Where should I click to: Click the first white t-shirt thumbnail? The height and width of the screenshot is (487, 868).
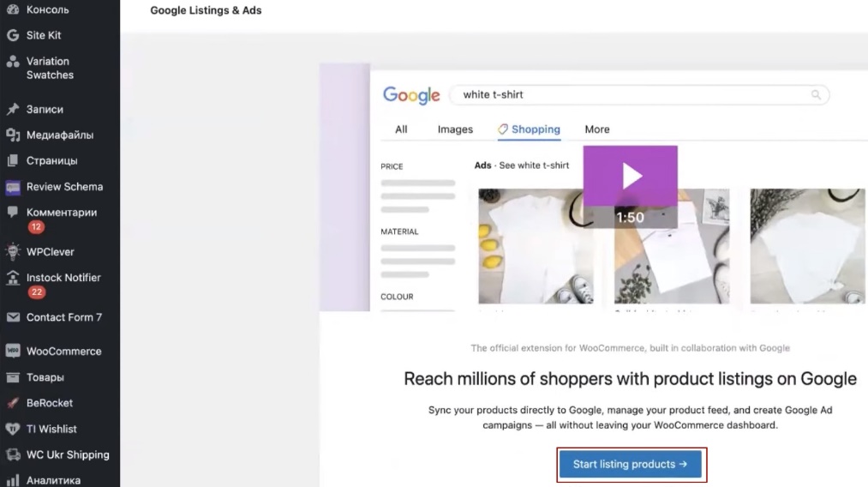point(536,246)
